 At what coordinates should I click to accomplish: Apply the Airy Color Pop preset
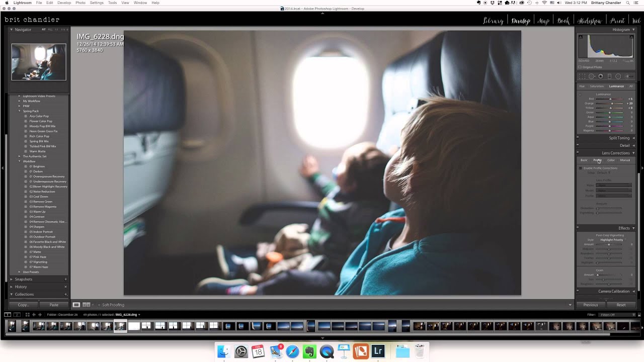point(39,116)
